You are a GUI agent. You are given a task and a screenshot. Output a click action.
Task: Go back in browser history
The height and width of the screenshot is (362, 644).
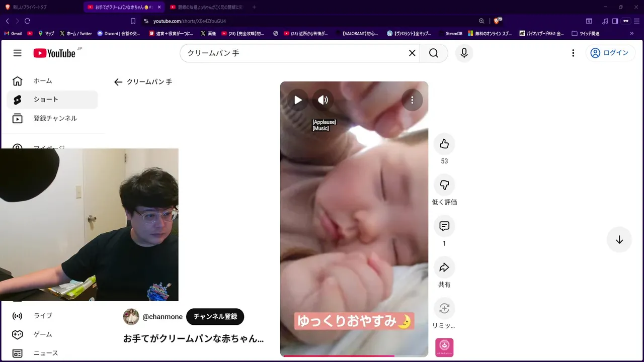[x=8, y=21]
